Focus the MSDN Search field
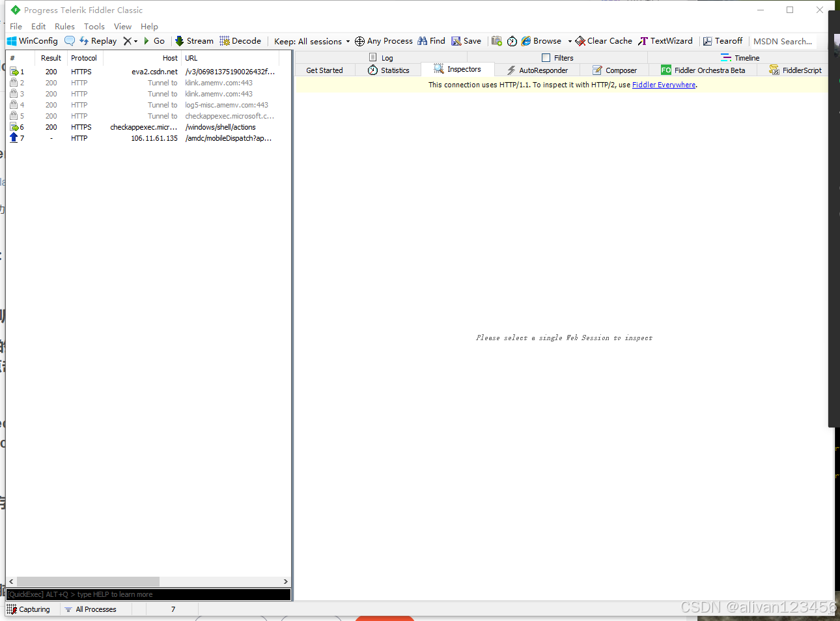This screenshot has width=840, height=621. click(783, 41)
